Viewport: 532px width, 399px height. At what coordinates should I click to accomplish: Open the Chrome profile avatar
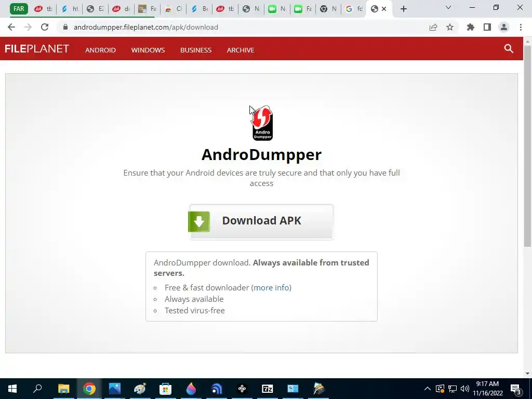pos(504,27)
